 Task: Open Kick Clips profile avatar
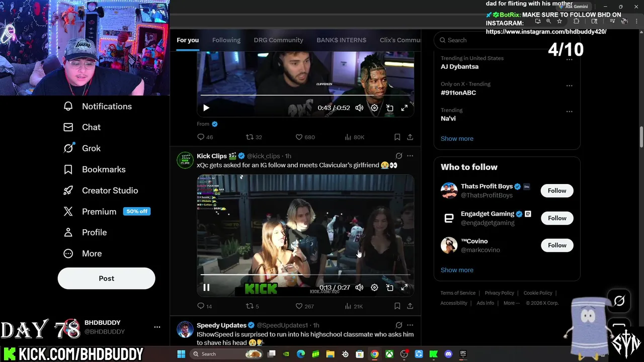pyautogui.click(x=185, y=160)
